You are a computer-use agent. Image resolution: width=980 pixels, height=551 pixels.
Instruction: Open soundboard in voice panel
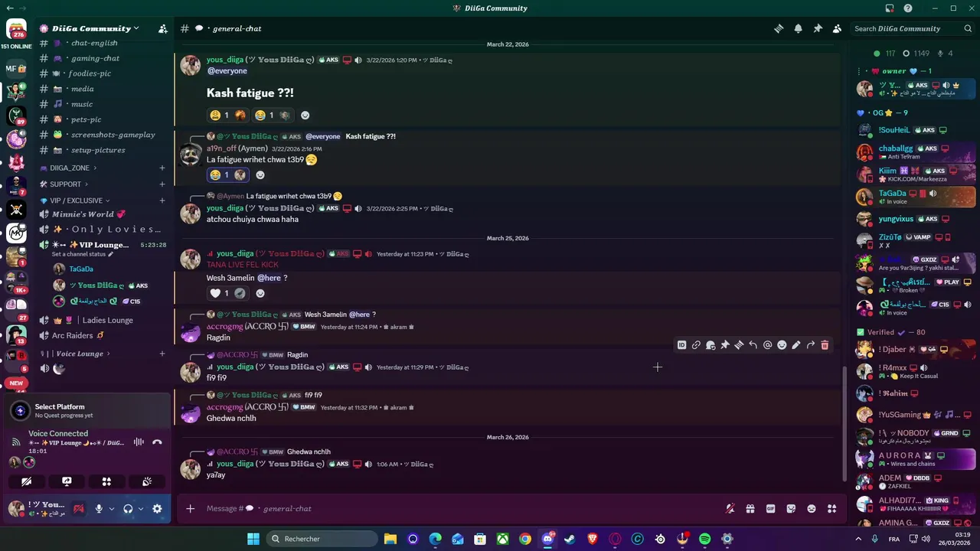(x=147, y=481)
